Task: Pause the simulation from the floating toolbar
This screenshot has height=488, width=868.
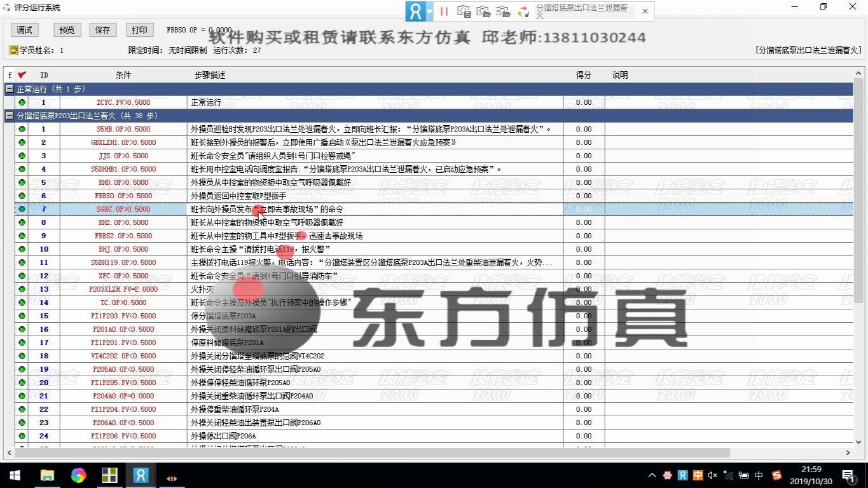Action: point(444,11)
